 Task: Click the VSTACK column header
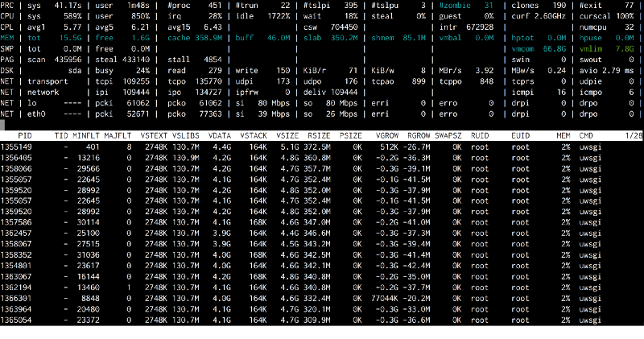[x=254, y=135]
